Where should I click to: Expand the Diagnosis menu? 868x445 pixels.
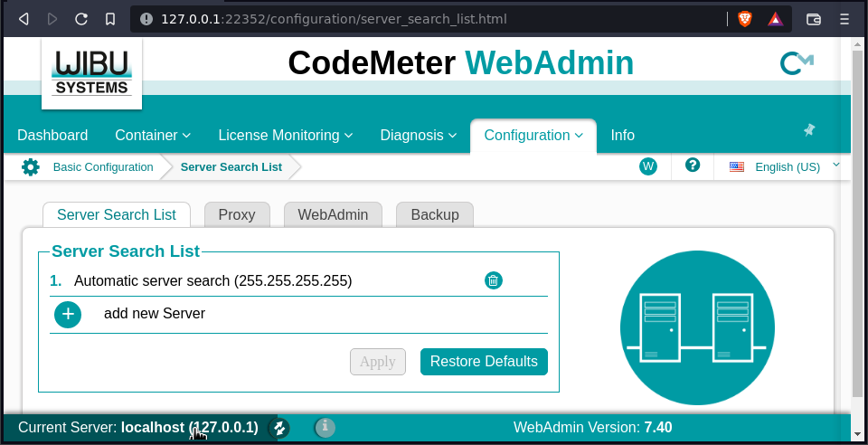[x=419, y=135]
